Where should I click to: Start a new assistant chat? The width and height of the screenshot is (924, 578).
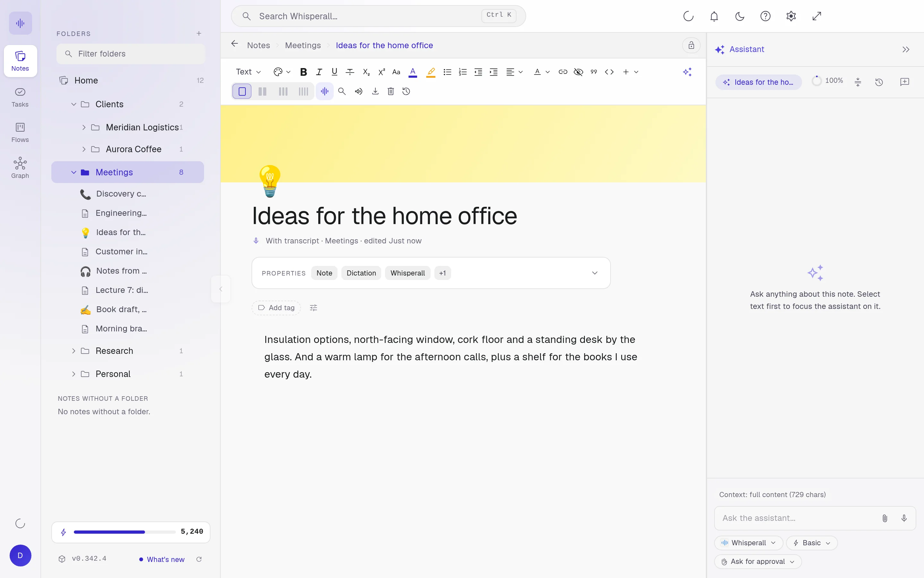point(904,82)
